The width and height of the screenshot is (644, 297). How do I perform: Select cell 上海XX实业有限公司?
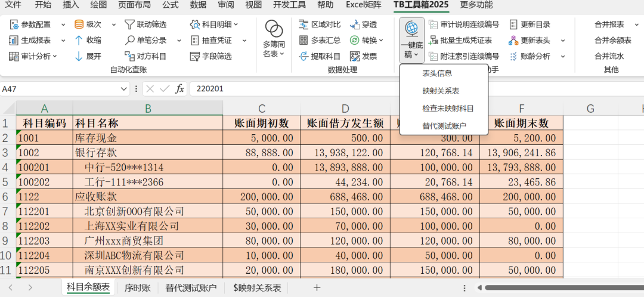click(148, 225)
